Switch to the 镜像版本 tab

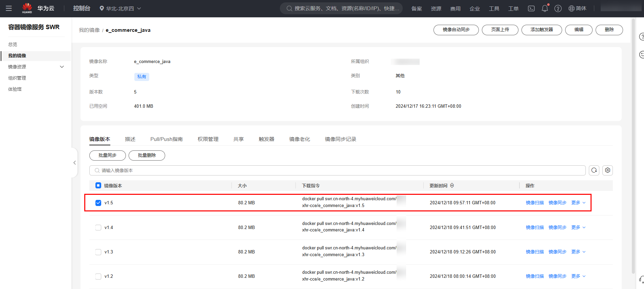[x=100, y=139]
